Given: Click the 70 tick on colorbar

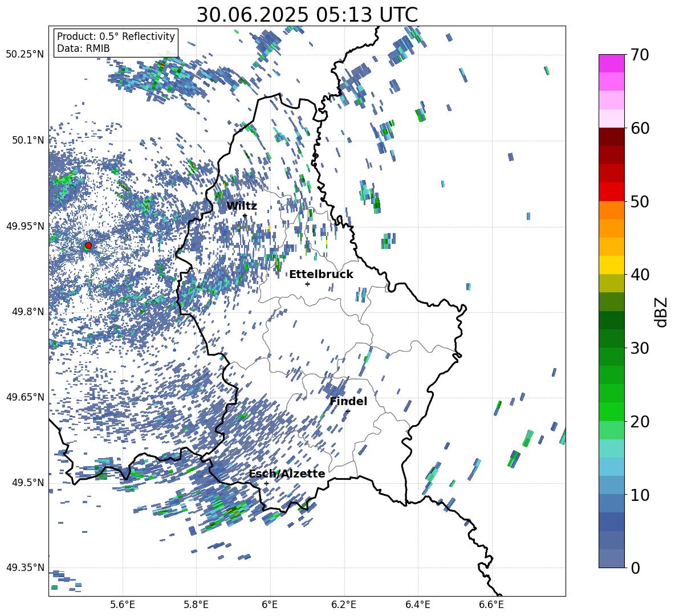Looking at the screenshot, I should (x=640, y=55).
